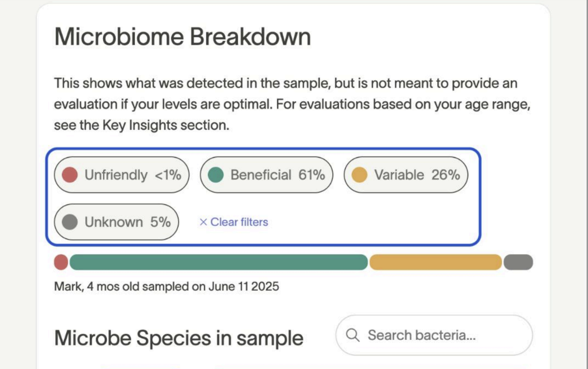This screenshot has height=369, width=588.
Task: Toggle the Variable 26% filter chip
Action: coord(406,175)
